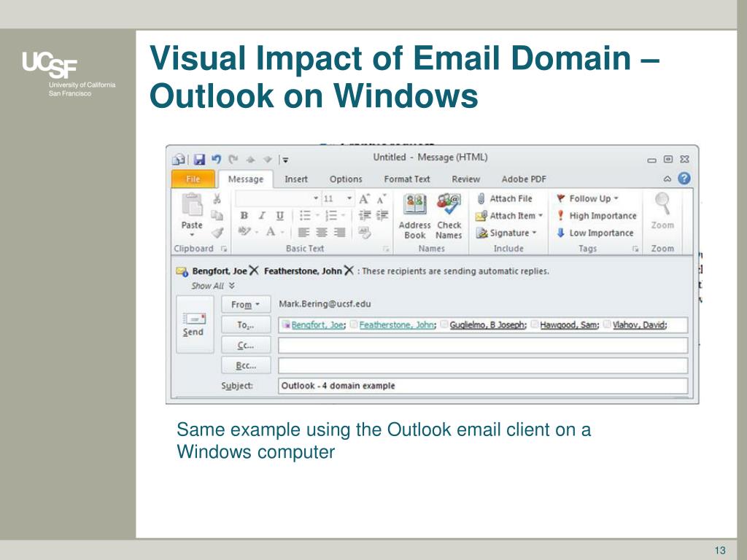747x560 pixels.
Task: Toggle Underline formatting
Action: coord(279,216)
